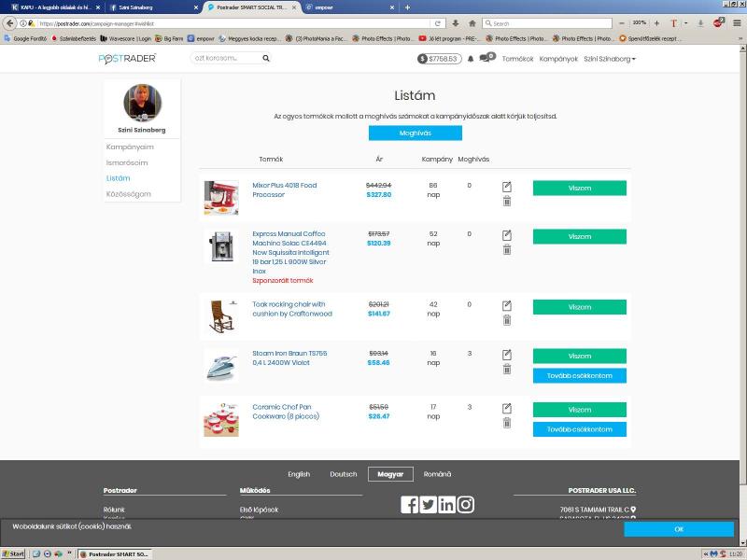Accept cookies with the OK button
747x560 pixels.
[x=679, y=529]
